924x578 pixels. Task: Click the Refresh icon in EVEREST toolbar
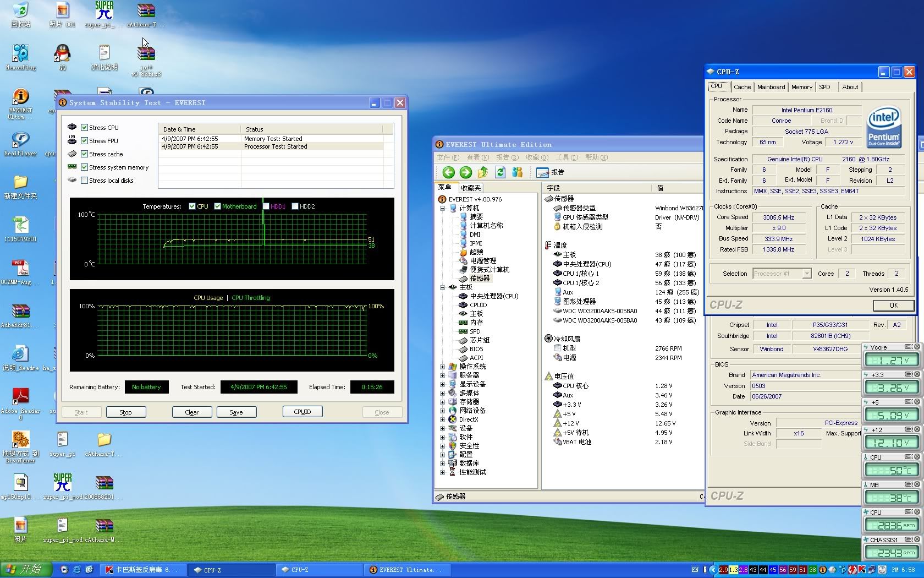[500, 172]
